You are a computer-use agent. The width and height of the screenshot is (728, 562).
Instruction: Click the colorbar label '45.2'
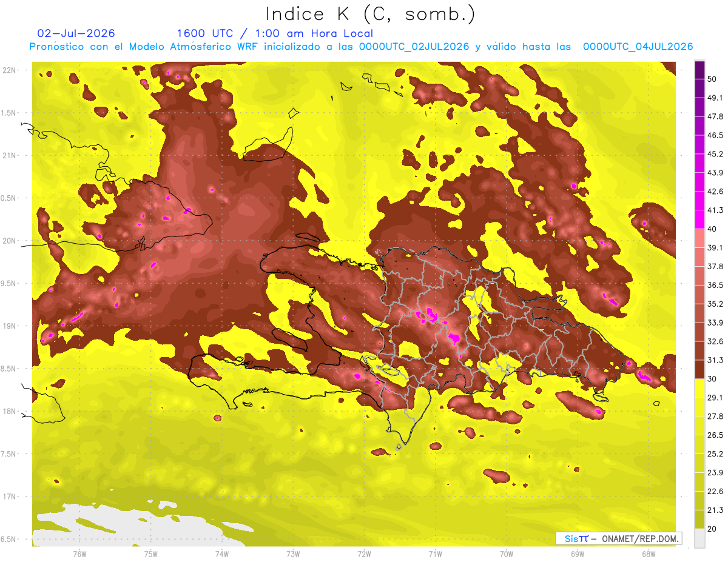coord(716,154)
